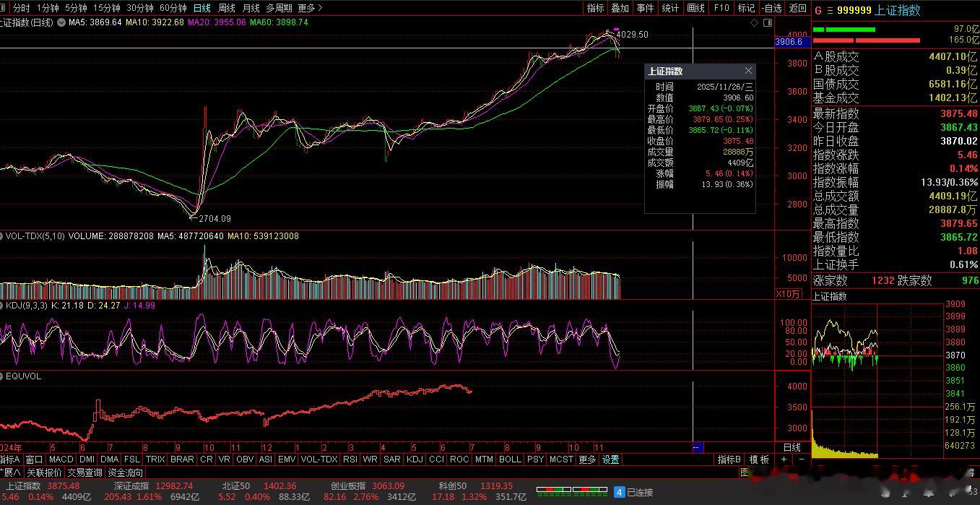This screenshot has width=980, height=505.
Task: Open the 指标 menu in top toolbar
Action: tap(596, 8)
